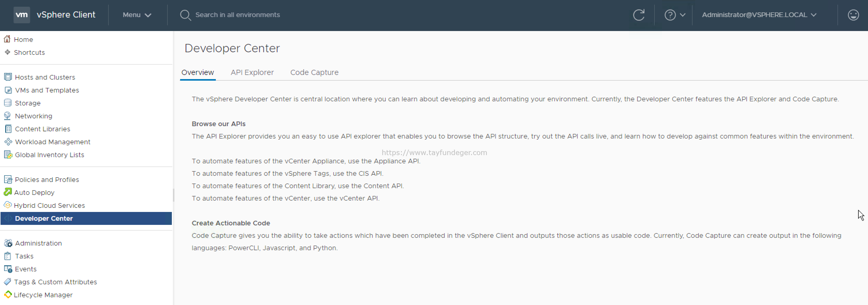Click the Workload Management icon

[8, 142]
